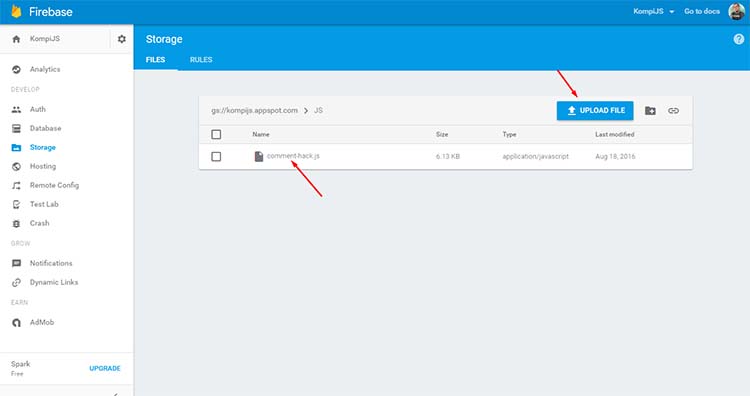This screenshot has width=750, height=396.
Task: Click the Firebase flame logo
Action: [x=16, y=11]
